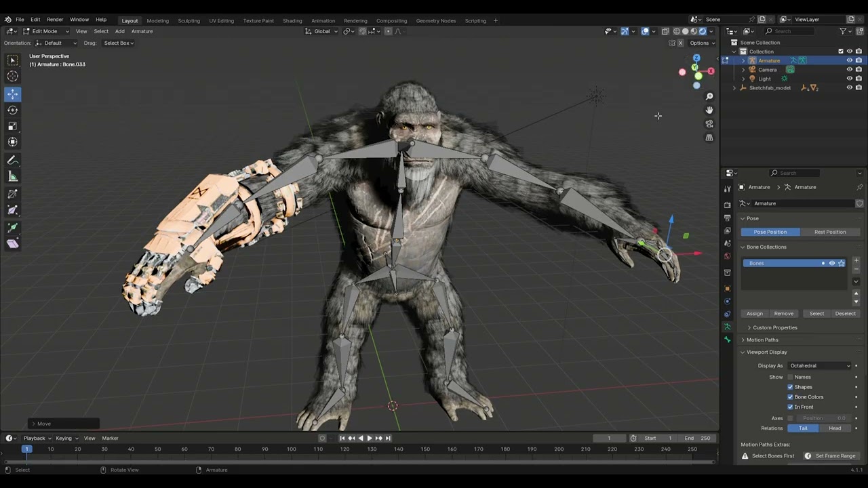Uncheck the Collection exclude checkbox

[841, 52]
